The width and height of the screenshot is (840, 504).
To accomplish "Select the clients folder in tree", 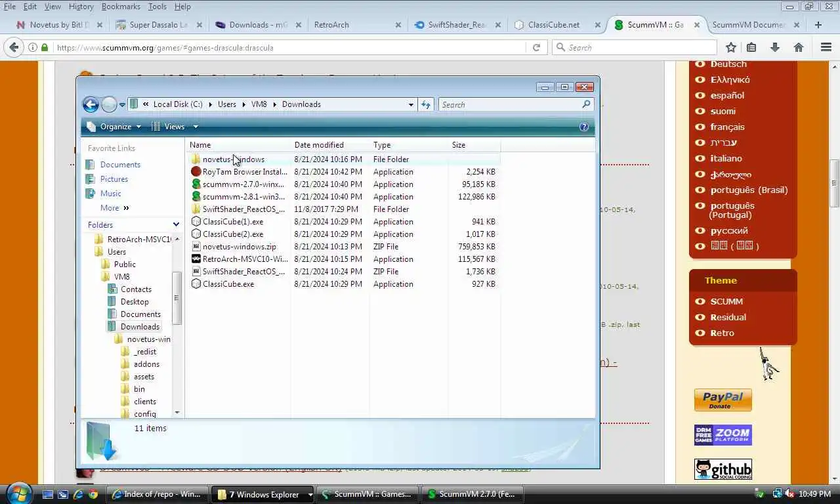I will [145, 402].
